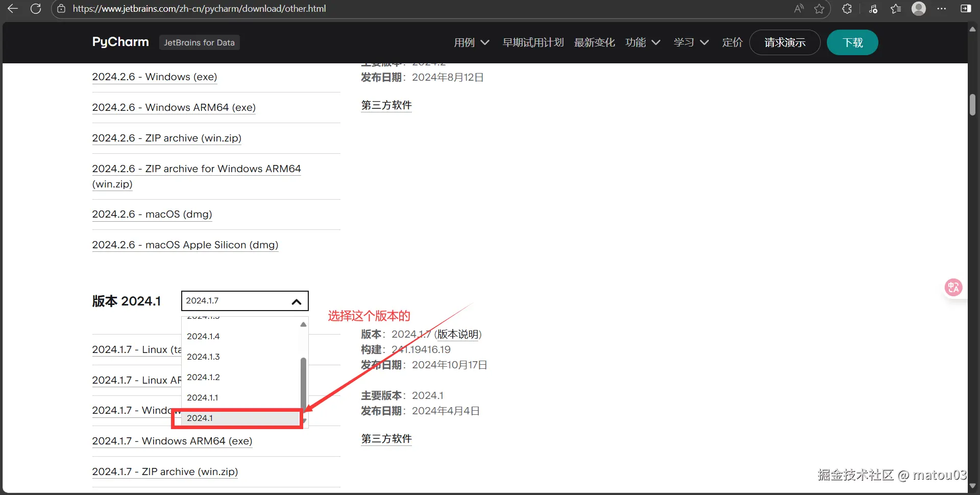Viewport: 980px width, 495px height.
Task: Click the page vertical scrollbar thumb
Action: tap(973, 105)
